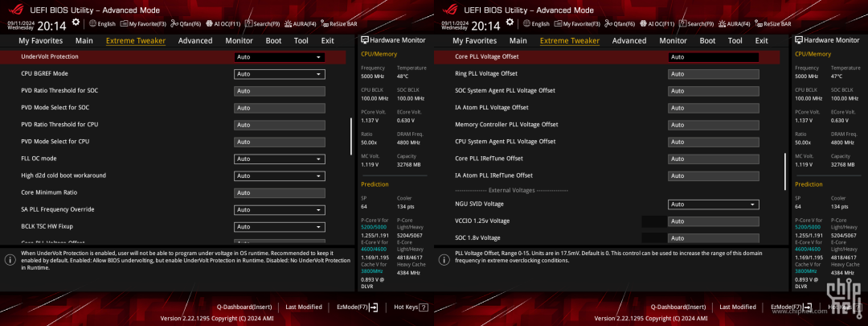Viewport: 868px width, 326px height.
Task: Expand FLL OC mode dropdown
Action: tap(279, 159)
